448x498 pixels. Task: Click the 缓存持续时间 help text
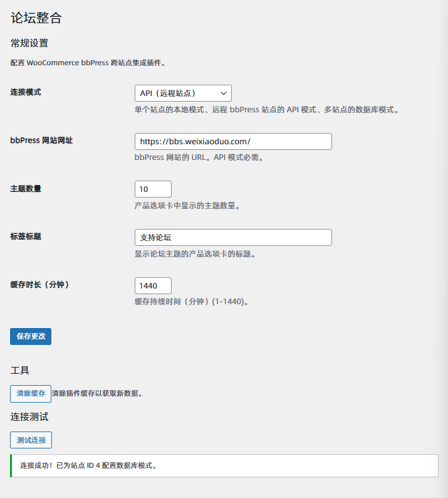[x=192, y=302]
